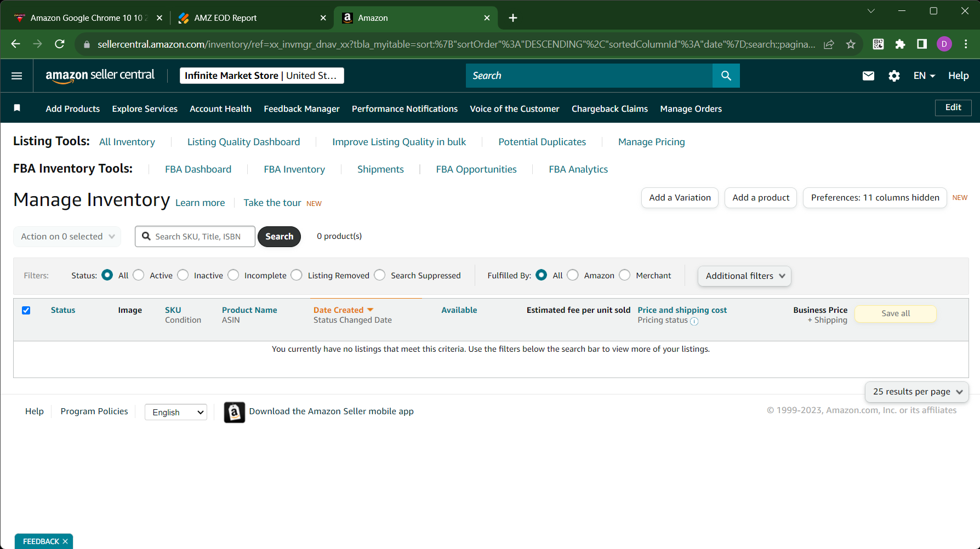Open the messages envelope icon
This screenshot has height=549, width=980.
(868, 76)
